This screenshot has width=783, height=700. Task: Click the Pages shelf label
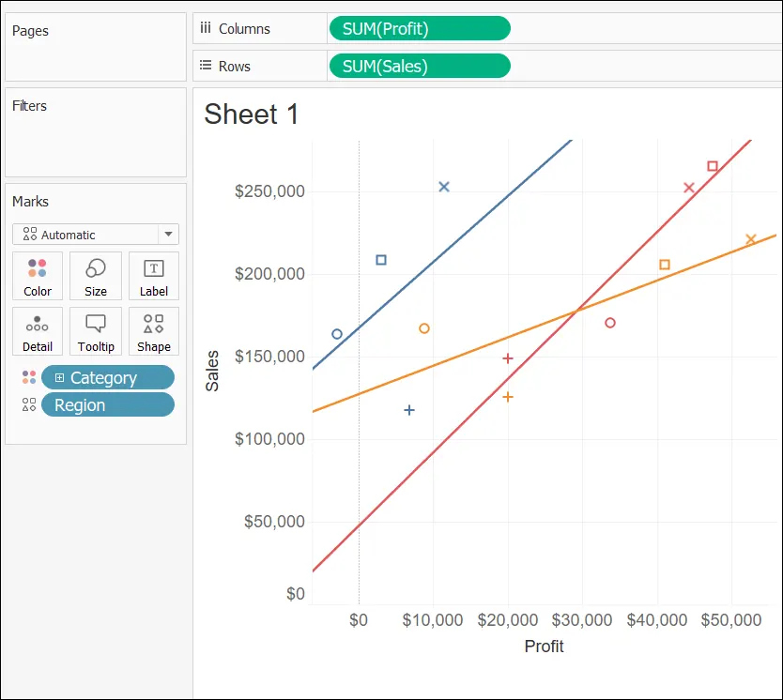pos(30,31)
